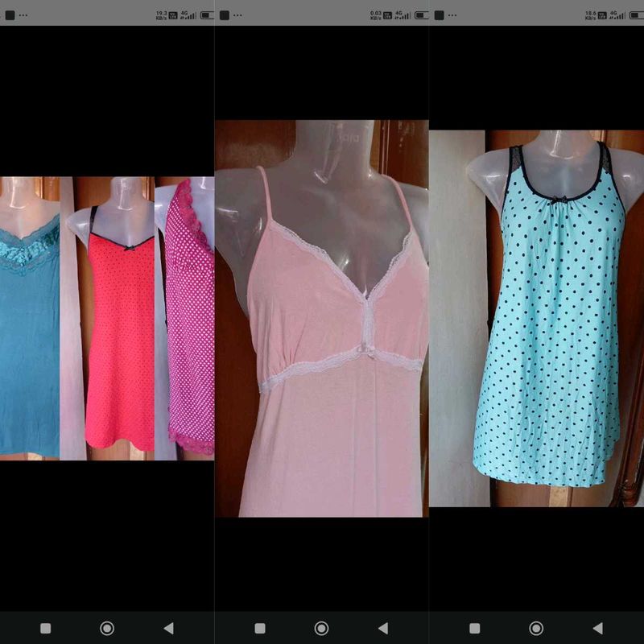Tap the three-dots overflow in right status bar
644x644 pixels.
point(452,14)
